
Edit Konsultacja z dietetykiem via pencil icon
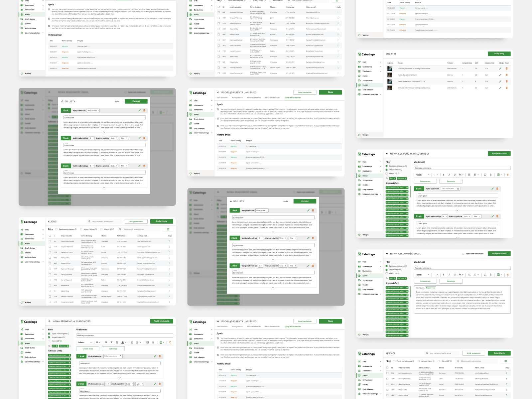pos(500,75)
